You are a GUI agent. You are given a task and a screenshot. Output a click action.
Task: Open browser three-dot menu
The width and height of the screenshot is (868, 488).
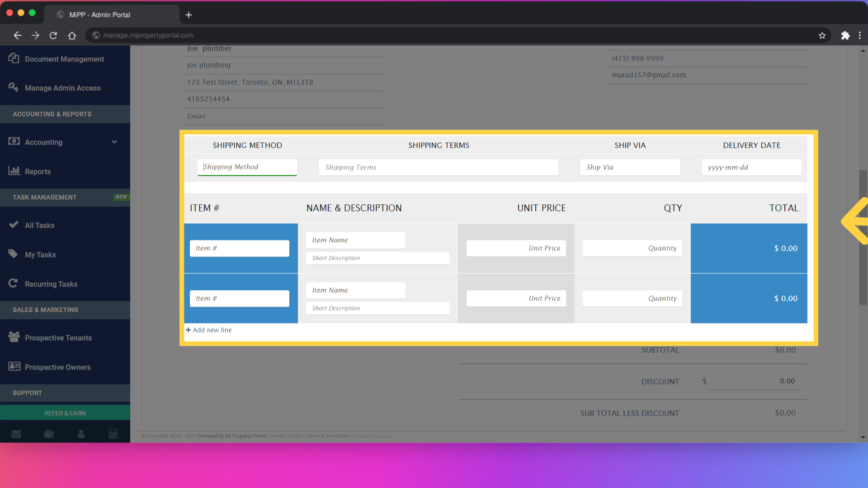(x=860, y=35)
